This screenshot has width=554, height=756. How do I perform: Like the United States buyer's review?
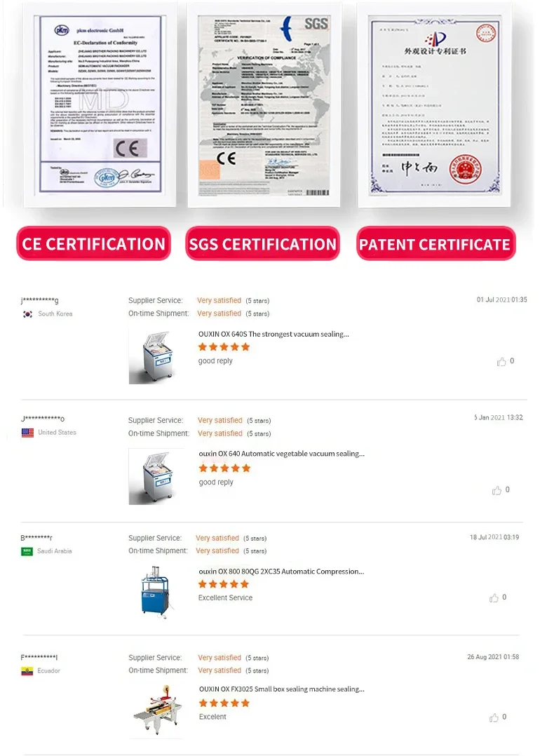[x=496, y=490]
